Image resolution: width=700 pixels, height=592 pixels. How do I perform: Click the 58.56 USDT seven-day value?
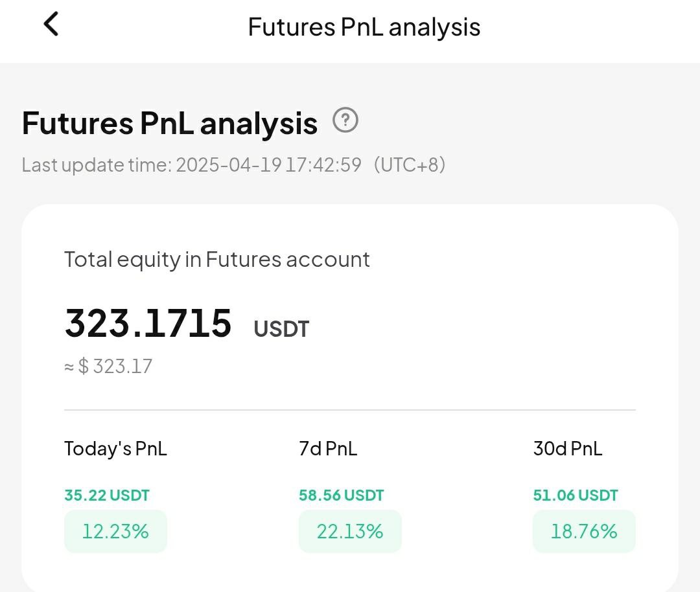[x=341, y=495]
